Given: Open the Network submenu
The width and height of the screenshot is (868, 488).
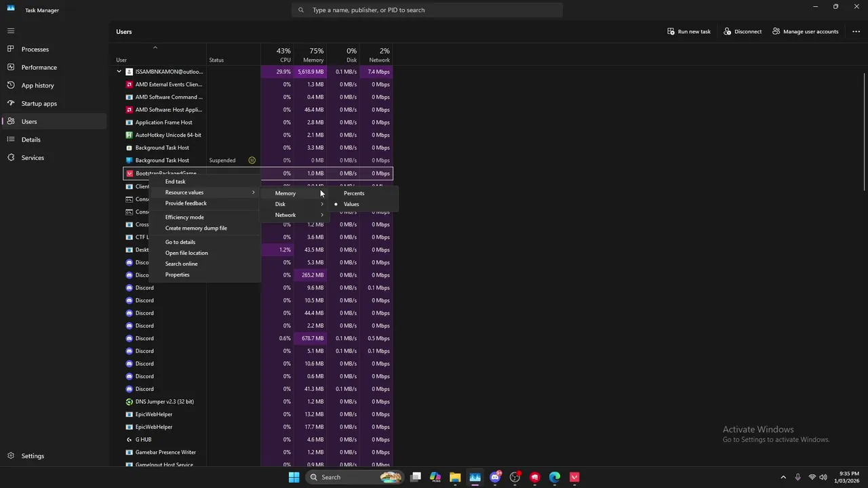Looking at the screenshot, I should pos(296,215).
